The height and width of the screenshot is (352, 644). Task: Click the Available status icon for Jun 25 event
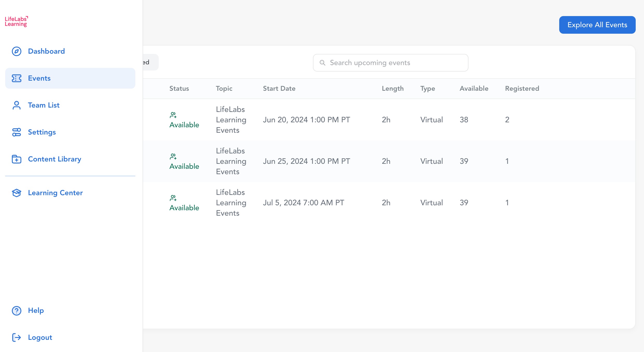(173, 156)
